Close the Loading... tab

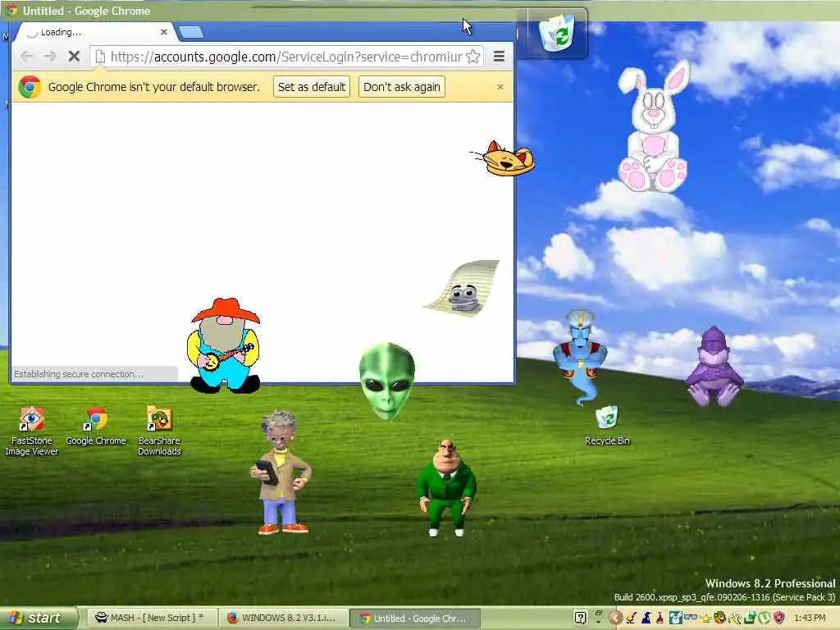(164, 32)
